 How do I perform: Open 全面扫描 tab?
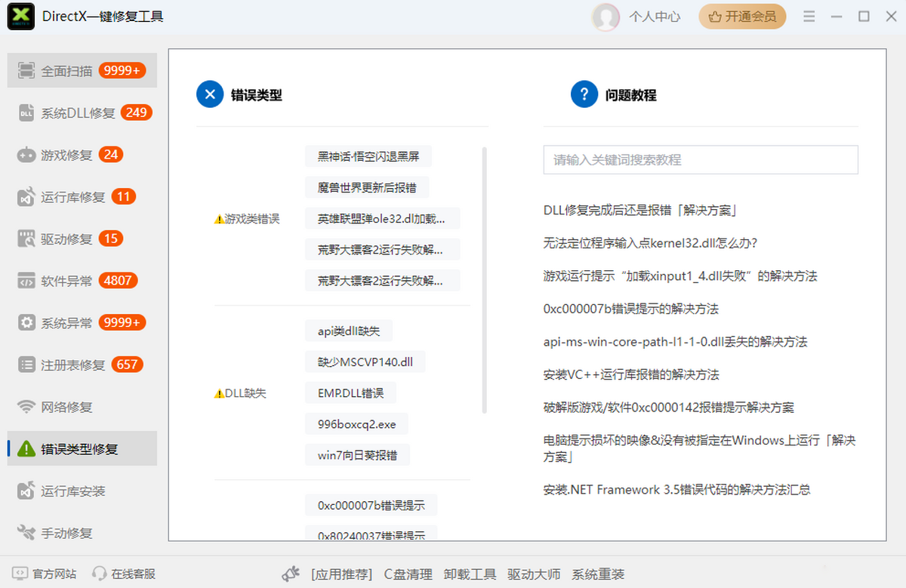tap(82, 71)
